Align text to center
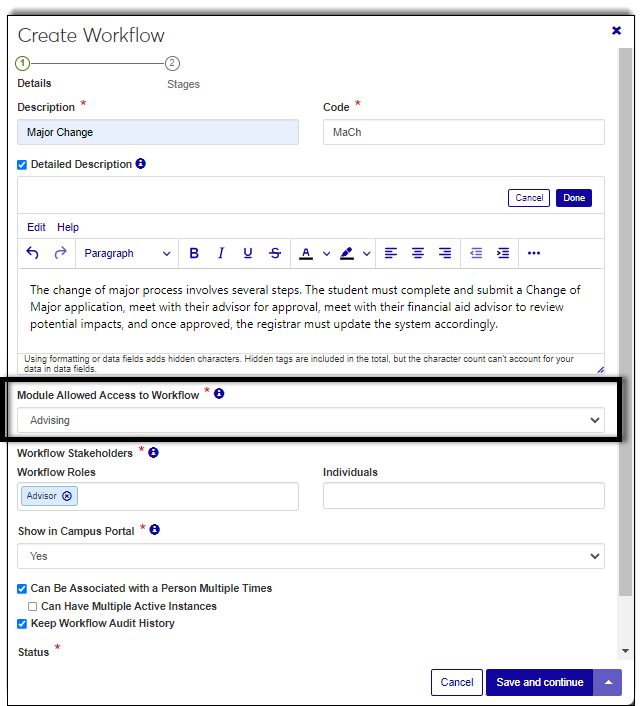643x706 pixels. click(x=418, y=253)
